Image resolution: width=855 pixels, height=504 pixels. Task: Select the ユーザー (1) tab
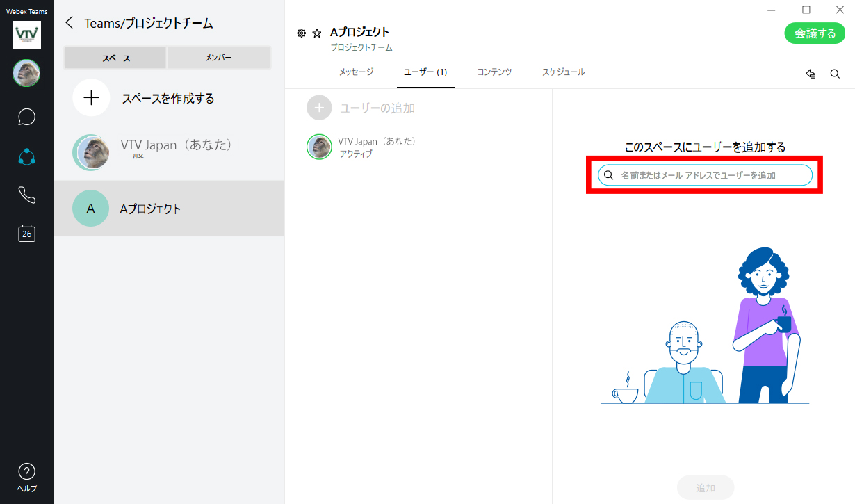[x=425, y=72]
